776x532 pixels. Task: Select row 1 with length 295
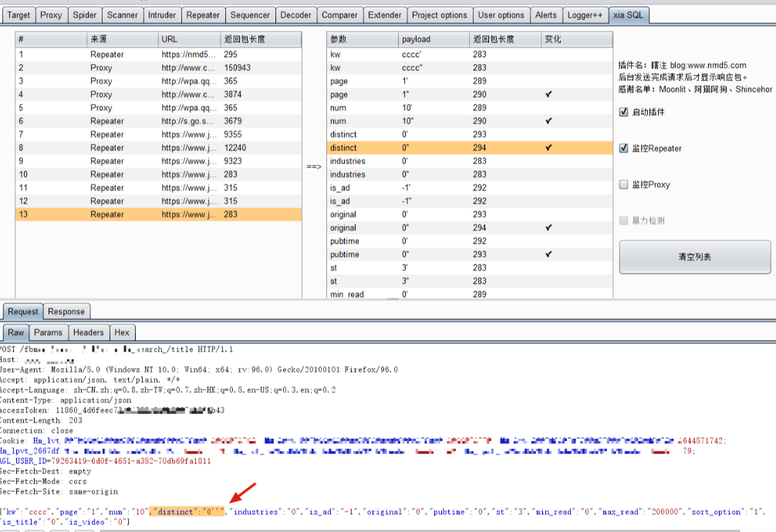coord(158,55)
